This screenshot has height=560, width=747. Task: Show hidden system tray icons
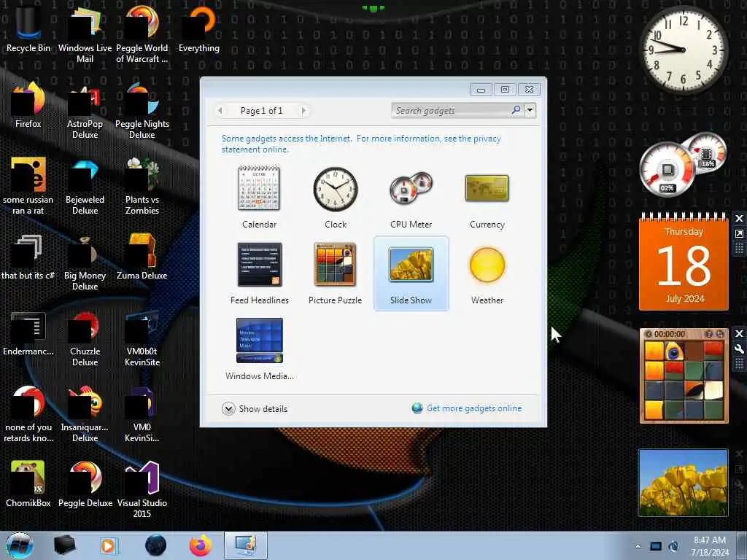coord(638,546)
